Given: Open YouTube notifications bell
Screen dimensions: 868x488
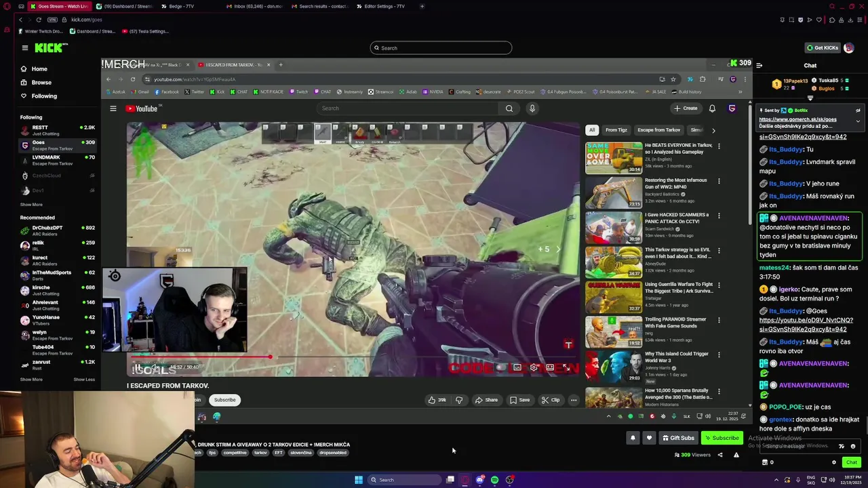Looking at the screenshot, I should click(712, 108).
